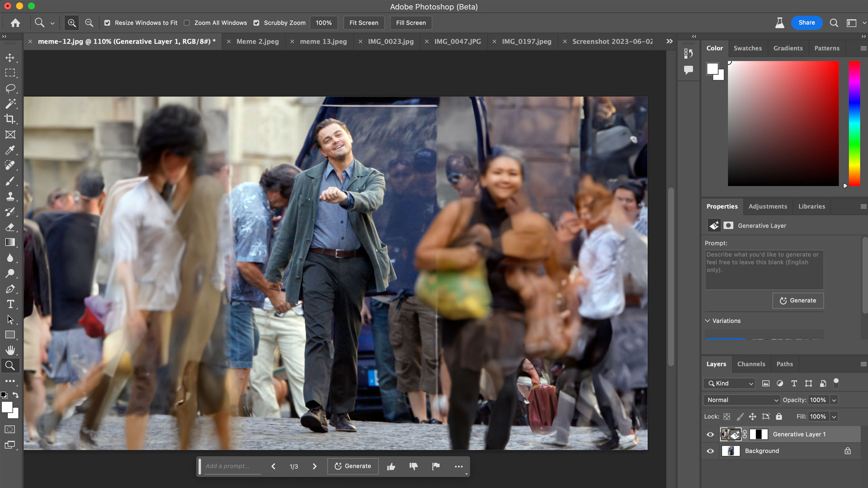Select the Zoom tool
Viewport: 868px width, 488px height.
[x=10, y=366]
